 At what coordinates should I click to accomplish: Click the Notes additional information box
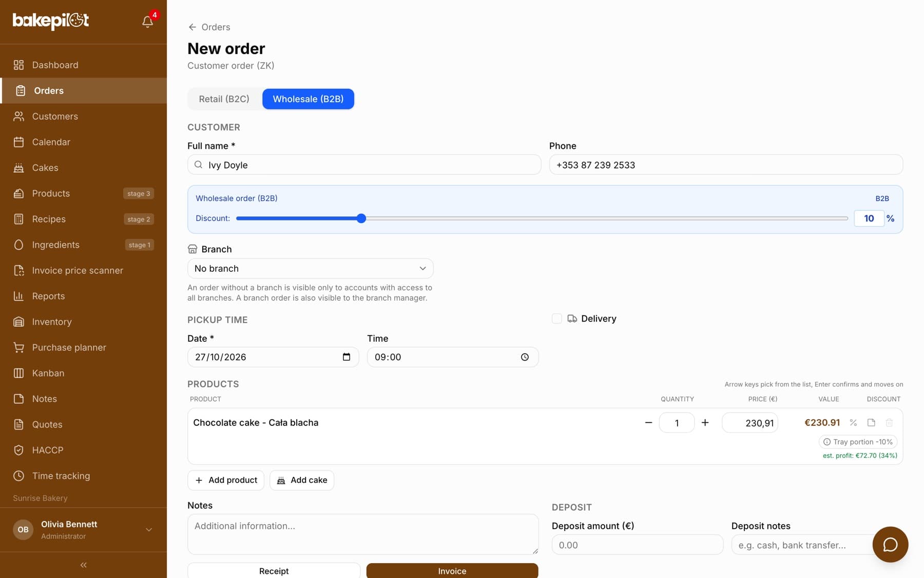tap(363, 534)
